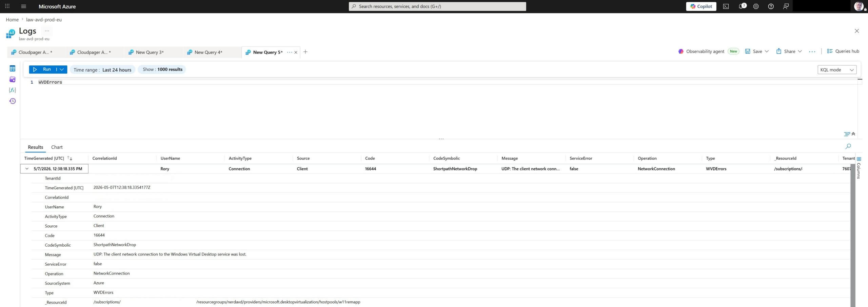
Task: Open Query history sidebar icon
Action: (13, 101)
